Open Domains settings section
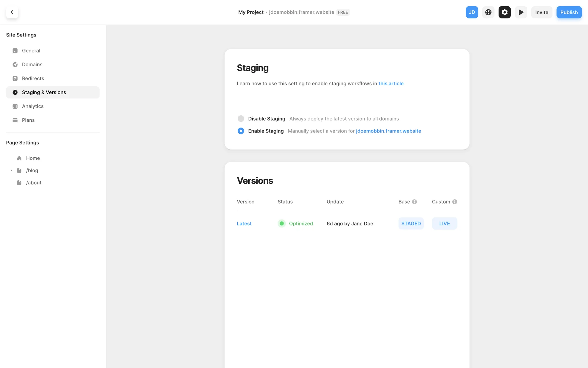This screenshot has height=368, width=588. tap(32, 64)
